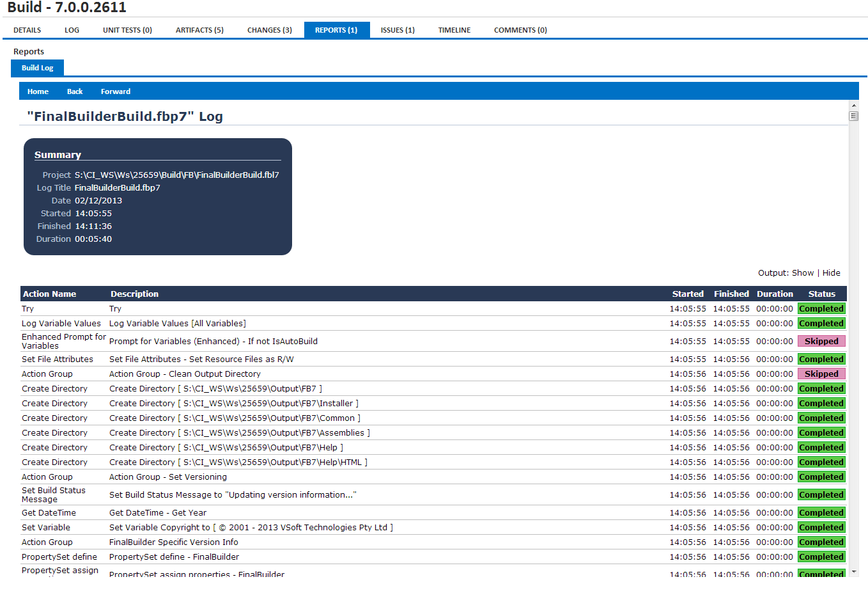Open the ARTIFACTS (5) tab
This screenshot has height=600, width=868.
coord(199,29)
